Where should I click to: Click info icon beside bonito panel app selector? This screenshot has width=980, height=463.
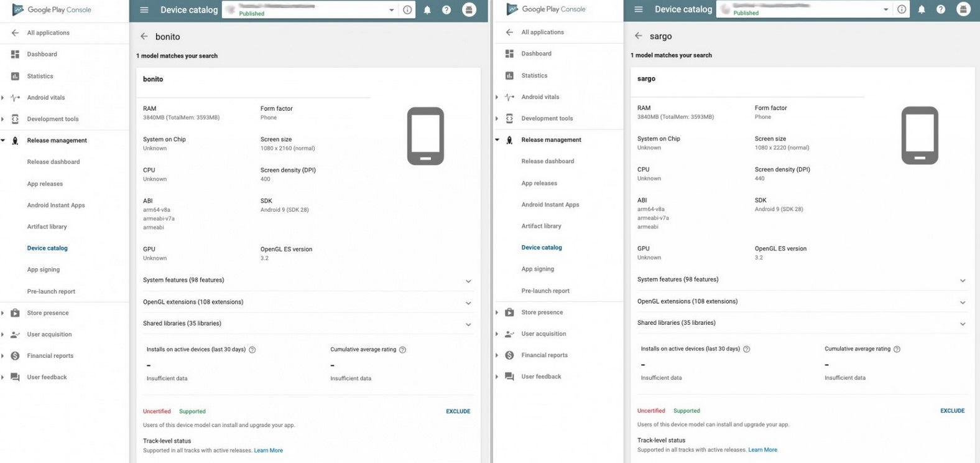pyautogui.click(x=407, y=10)
